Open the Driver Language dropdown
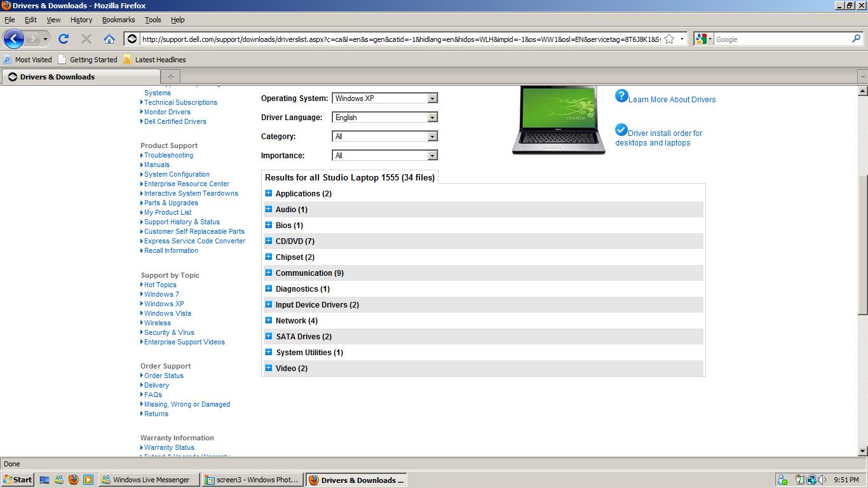 pyautogui.click(x=385, y=118)
